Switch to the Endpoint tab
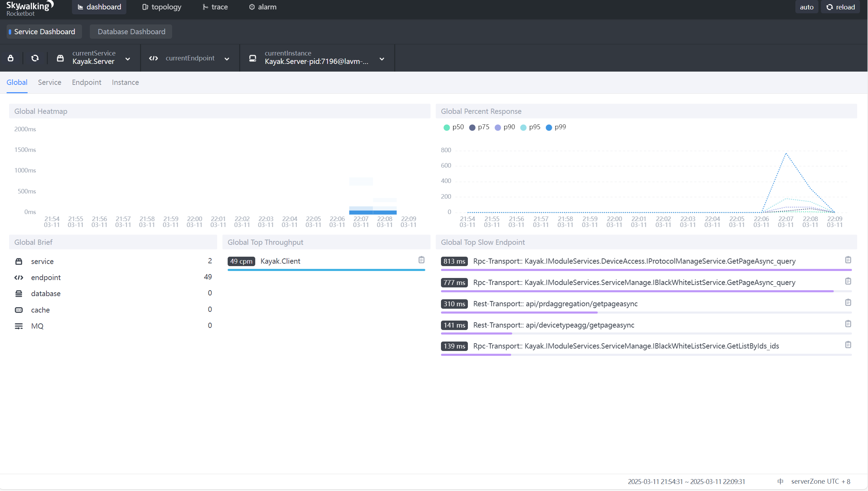Screen dimensions: 868x491 coord(87,82)
